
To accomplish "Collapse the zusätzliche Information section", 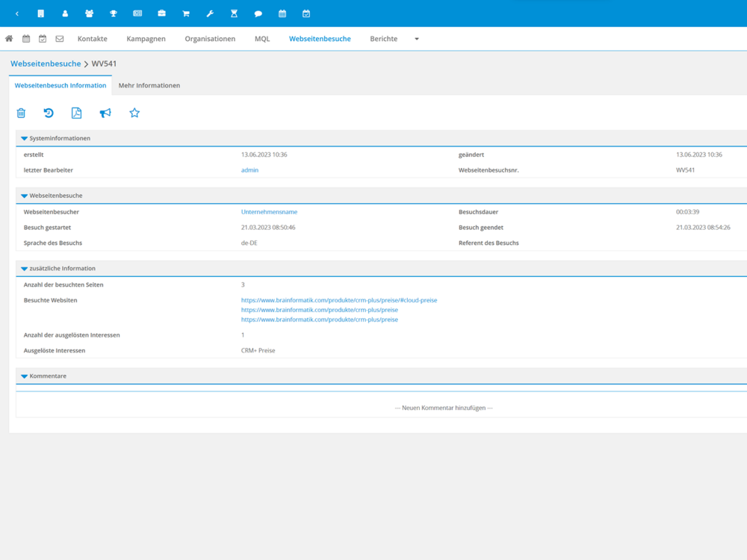I will [25, 269].
